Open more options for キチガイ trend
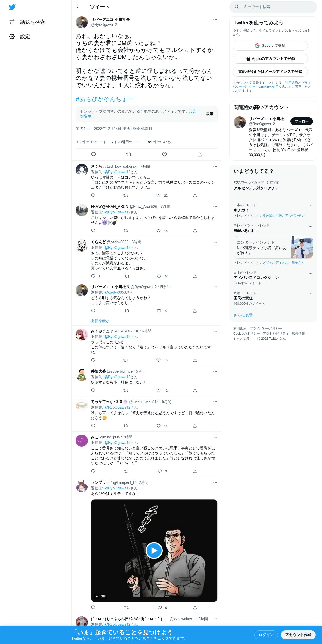The width and height of the screenshot is (322, 644). click(310, 206)
